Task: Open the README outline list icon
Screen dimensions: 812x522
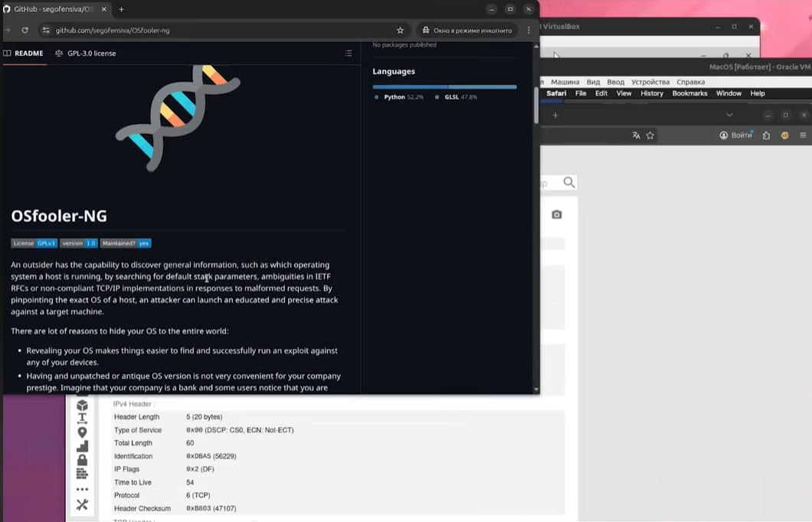Action: (x=348, y=54)
